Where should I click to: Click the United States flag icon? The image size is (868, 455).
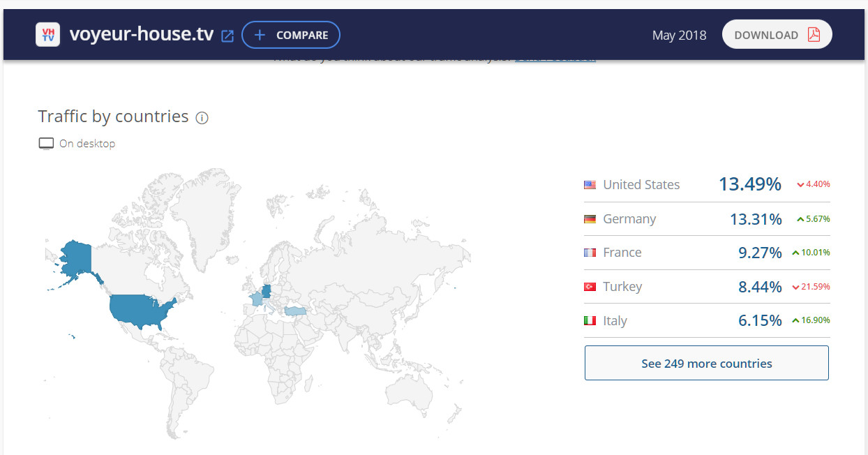590,185
